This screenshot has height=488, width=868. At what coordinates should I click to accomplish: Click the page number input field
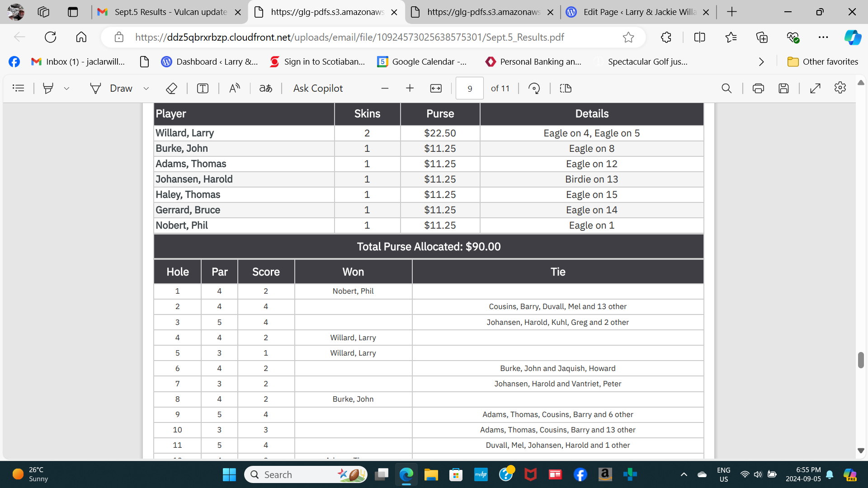coord(469,88)
